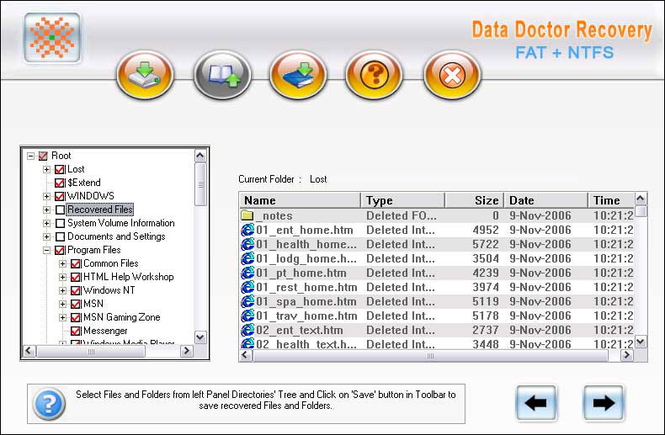Sort by the Date column header
The height and width of the screenshot is (435, 665).
pyautogui.click(x=546, y=200)
